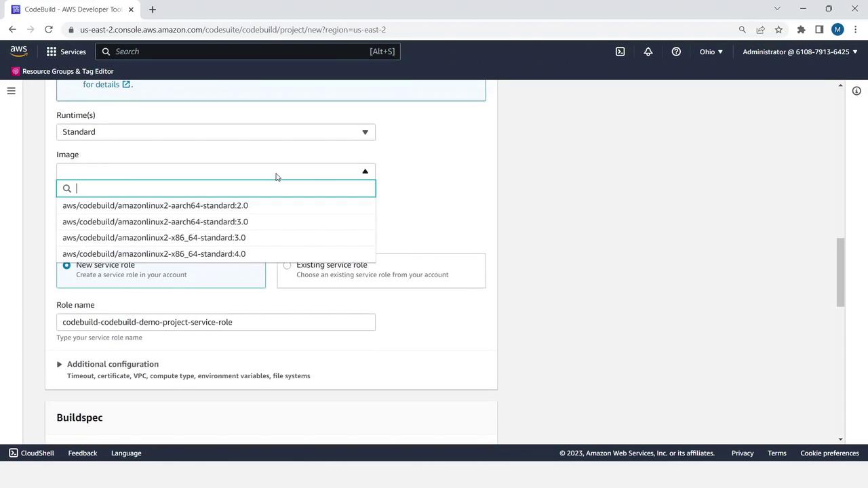
Task: Open the Ohio region selector
Action: [711, 52]
